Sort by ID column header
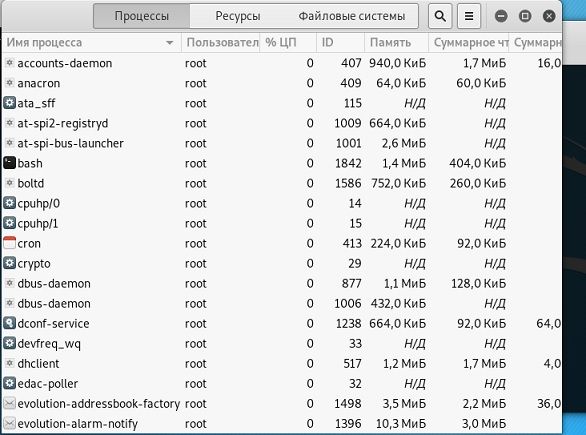Viewport: 586px width, 435px height. click(340, 43)
